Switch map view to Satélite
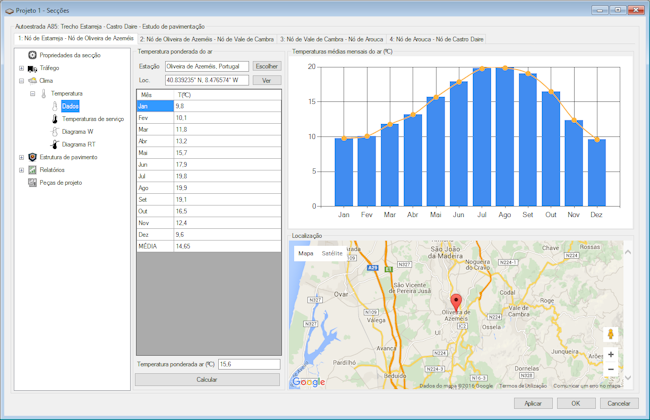 [x=332, y=254]
